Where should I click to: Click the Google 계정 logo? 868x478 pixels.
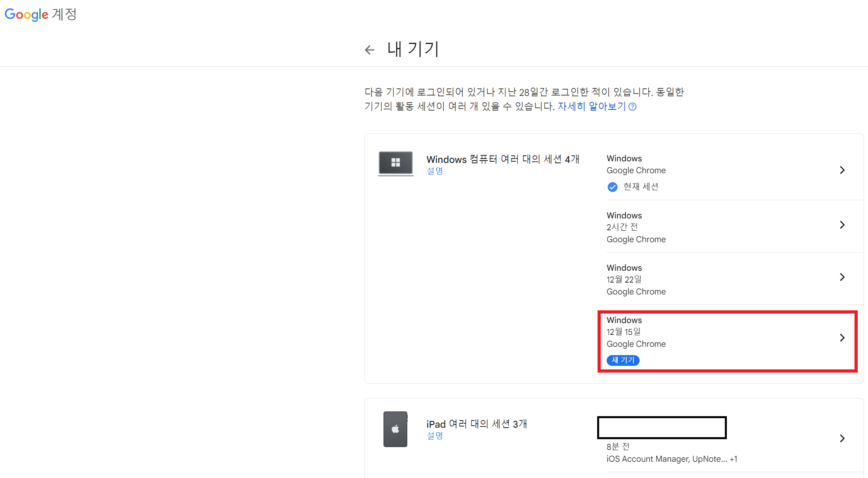click(40, 14)
